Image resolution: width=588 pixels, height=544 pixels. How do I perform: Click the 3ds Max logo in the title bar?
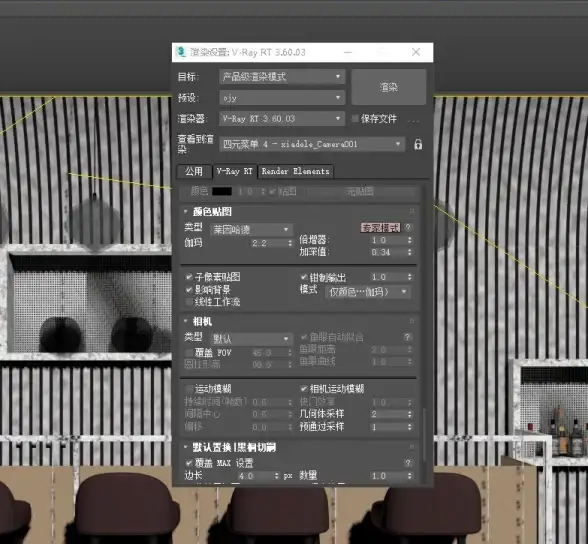tap(181, 52)
